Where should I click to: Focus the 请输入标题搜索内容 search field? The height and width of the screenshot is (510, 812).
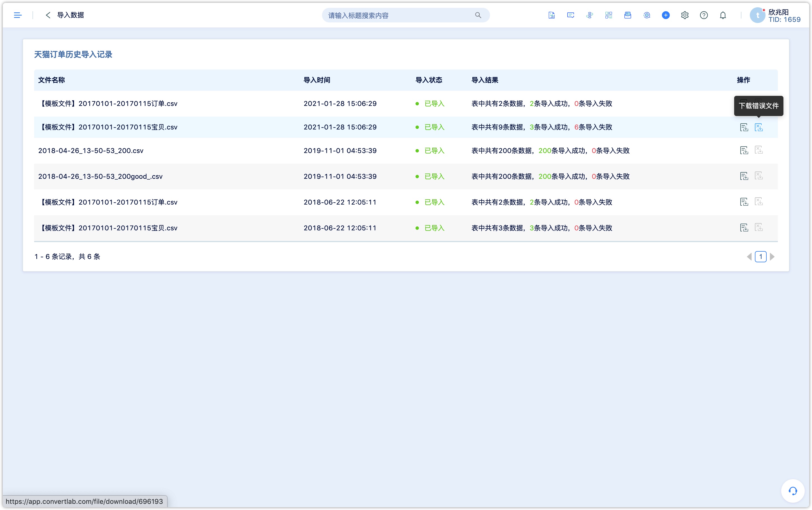coord(405,15)
